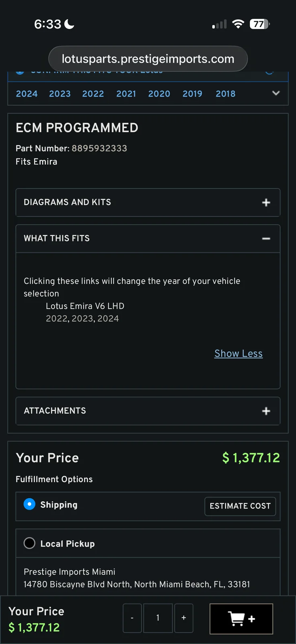
Task: Collapse What This Fits minus icon
Action: coord(266,239)
